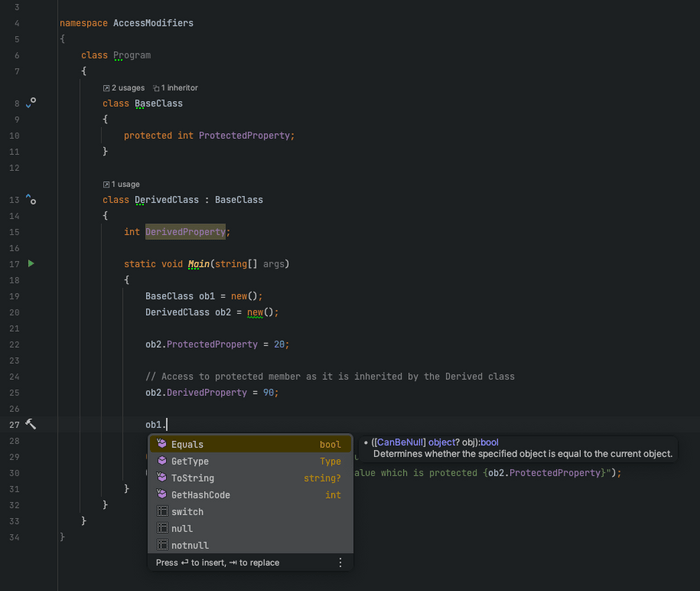Insert the switch postfix template
The width and height of the screenshot is (700, 591).
[250, 512]
